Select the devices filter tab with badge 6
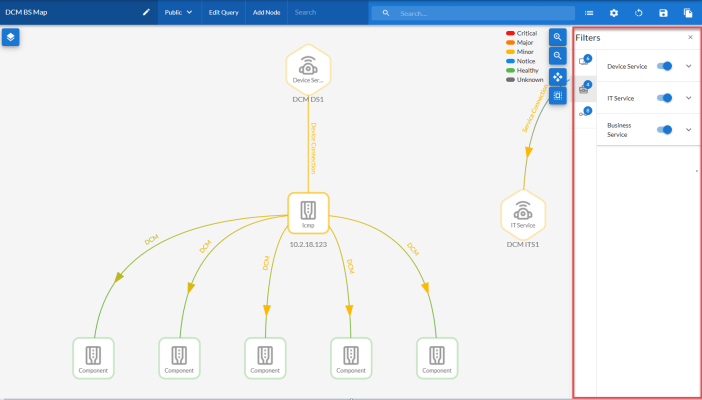 [x=585, y=62]
